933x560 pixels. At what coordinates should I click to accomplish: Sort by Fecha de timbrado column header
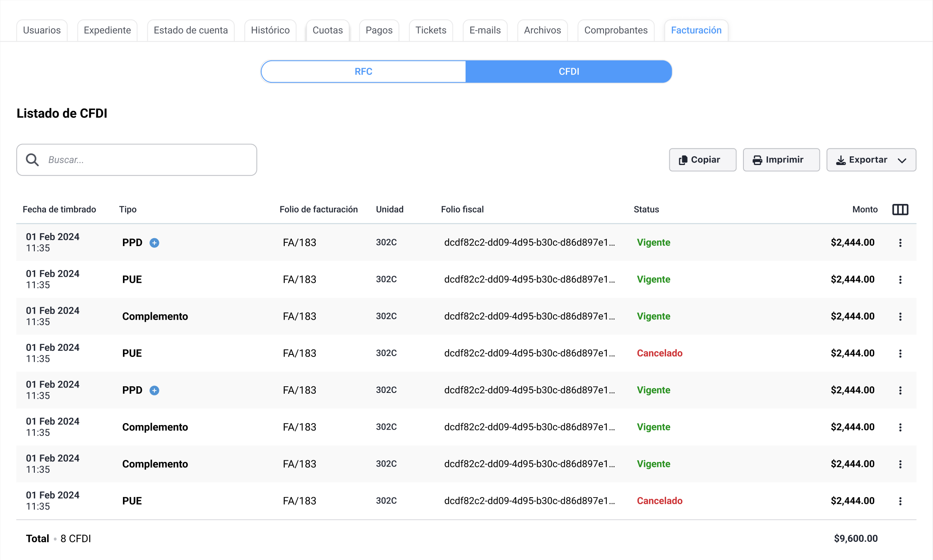[59, 209]
